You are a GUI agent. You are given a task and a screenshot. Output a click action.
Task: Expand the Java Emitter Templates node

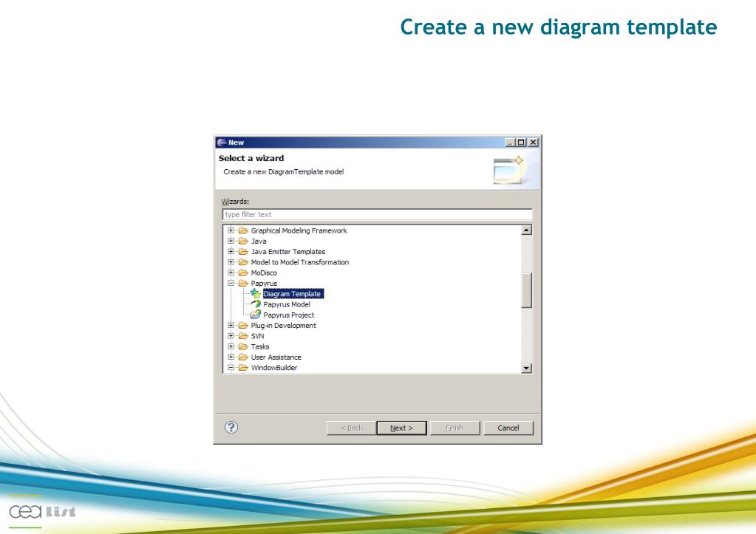(x=231, y=252)
